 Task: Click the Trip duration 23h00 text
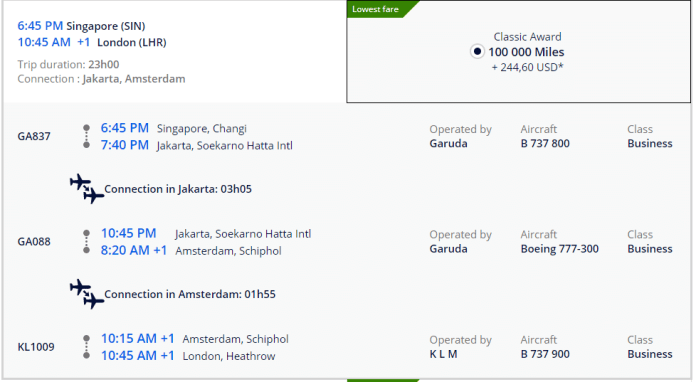pos(68,64)
